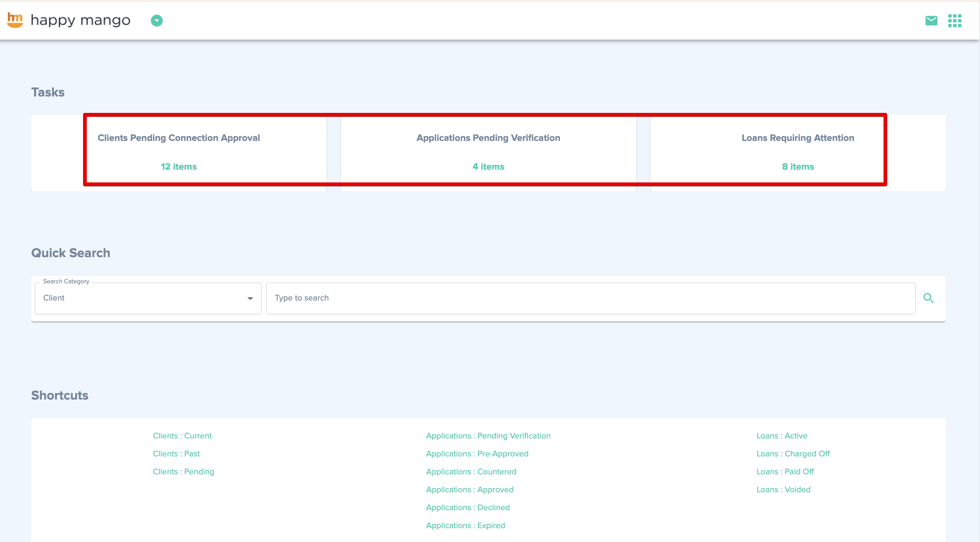Viewport: 980px width, 542px height.
Task: Open Applications : Countered shortcut
Action: point(471,471)
